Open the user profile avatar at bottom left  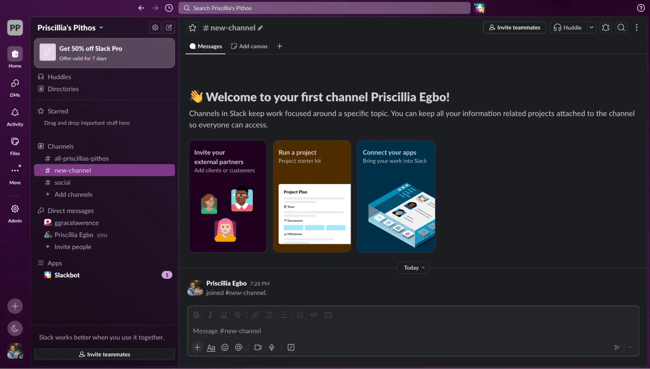point(15,351)
